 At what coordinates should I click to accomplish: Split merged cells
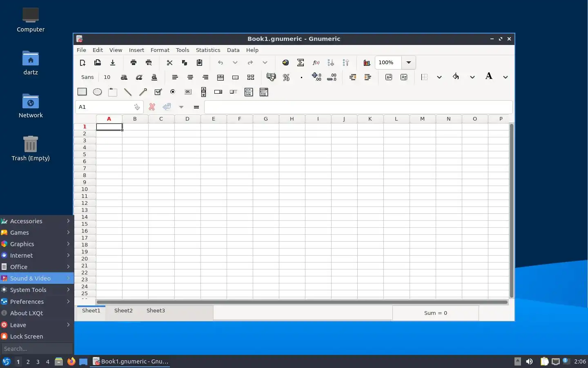coord(250,77)
